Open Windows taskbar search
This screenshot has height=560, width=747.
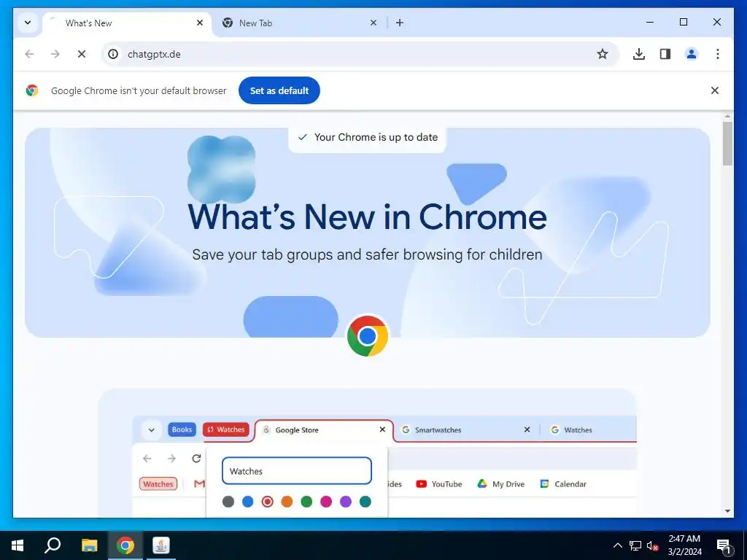click(53, 545)
